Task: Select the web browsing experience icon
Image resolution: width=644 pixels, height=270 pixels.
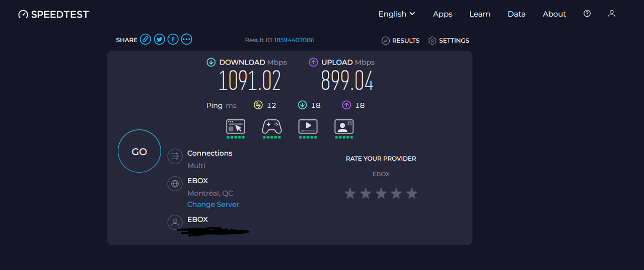Action: point(236,126)
